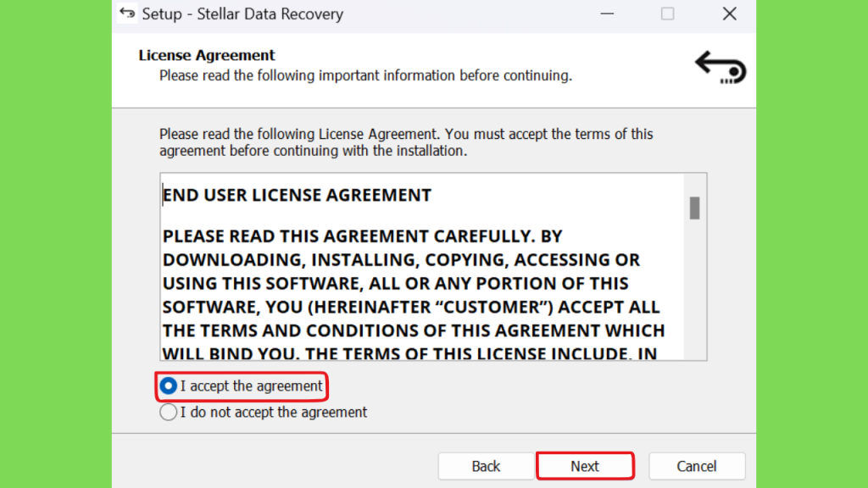Minimize the Setup window
Screen dimensions: 868x488
coord(607,14)
